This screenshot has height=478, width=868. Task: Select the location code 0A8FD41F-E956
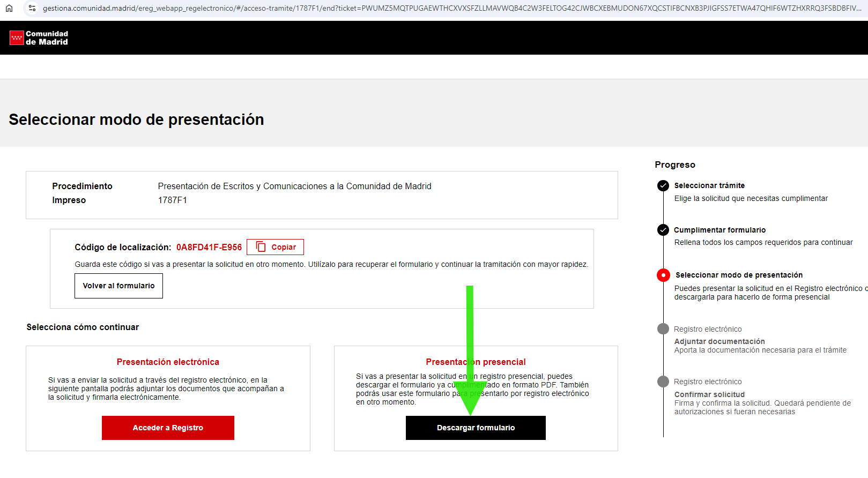point(209,247)
